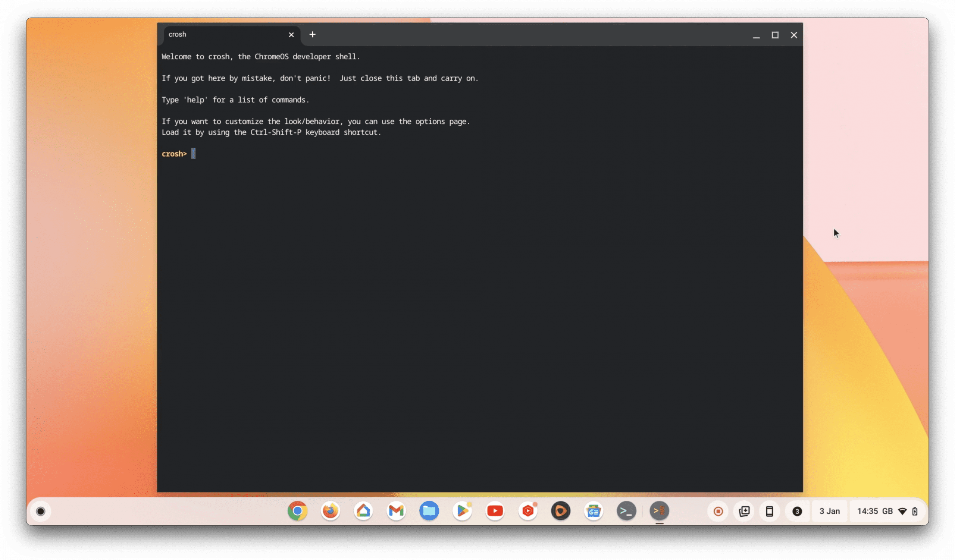Show the 3 pending notifications

pos(797,512)
